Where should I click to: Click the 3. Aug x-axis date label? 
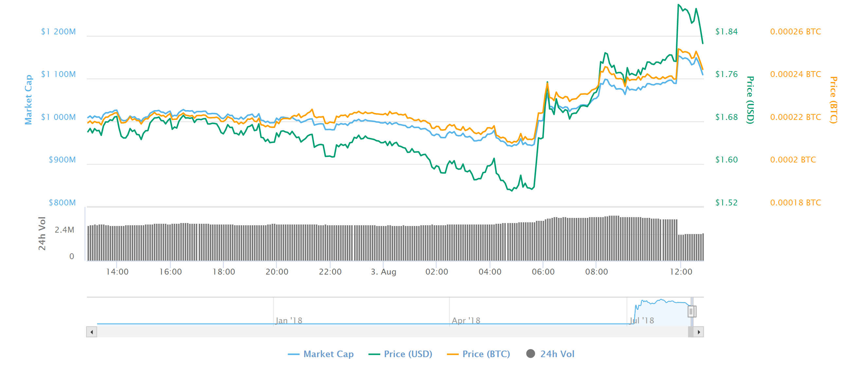click(384, 272)
